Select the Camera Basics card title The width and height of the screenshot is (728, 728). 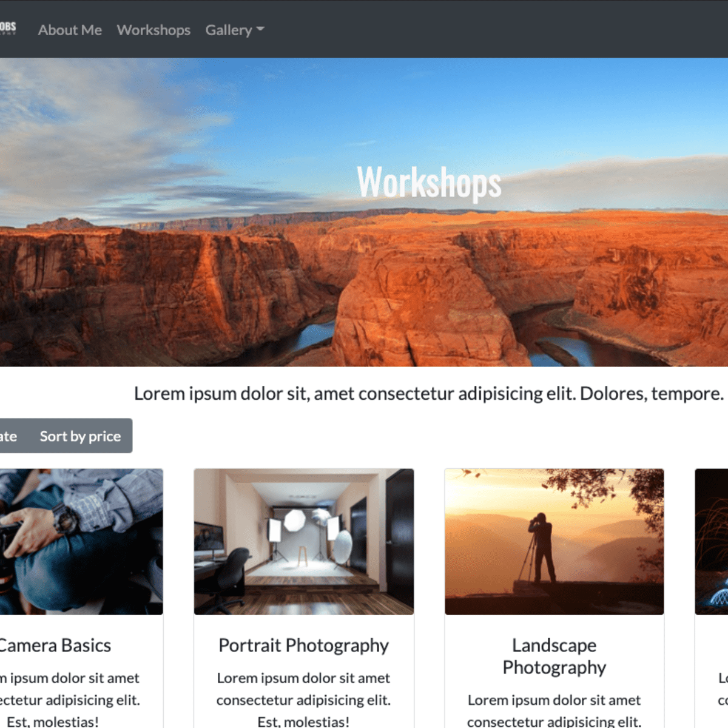(x=55, y=645)
